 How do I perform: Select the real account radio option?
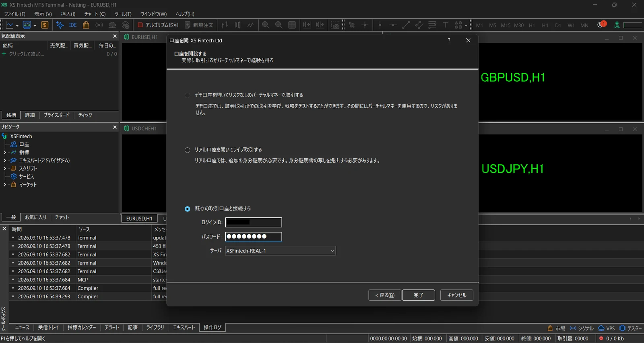tap(187, 150)
